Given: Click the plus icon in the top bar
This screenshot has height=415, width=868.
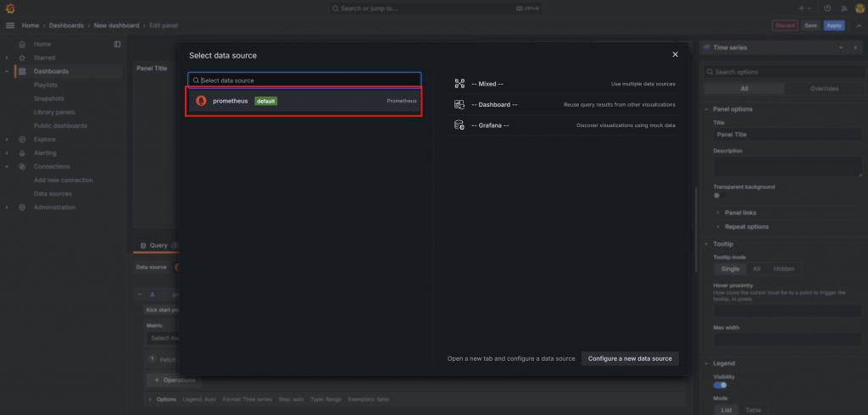Looking at the screenshot, I should point(802,8).
